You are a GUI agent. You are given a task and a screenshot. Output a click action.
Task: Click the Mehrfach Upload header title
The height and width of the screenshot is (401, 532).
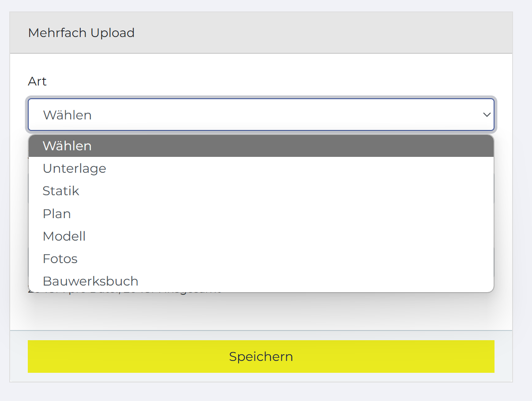pyautogui.click(x=81, y=33)
